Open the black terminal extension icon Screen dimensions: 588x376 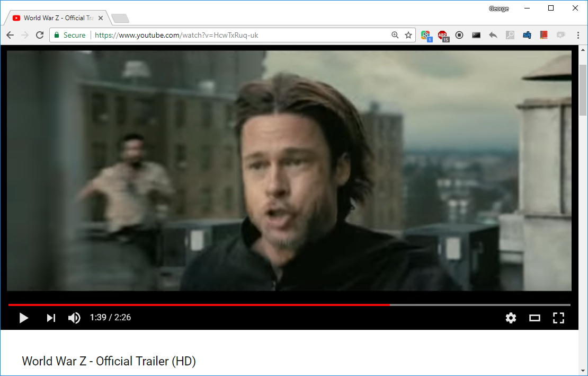point(476,35)
